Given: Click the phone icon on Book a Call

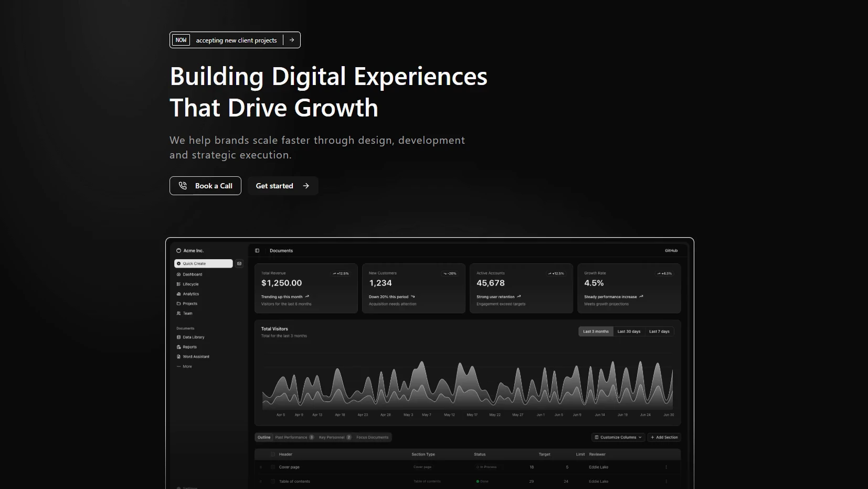Looking at the screenshot, I should (x=183, y=186).
